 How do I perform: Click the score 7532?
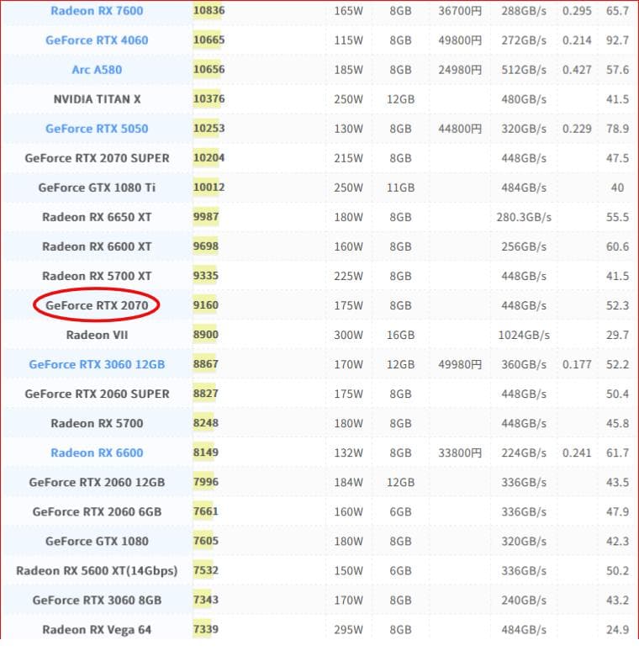(x=206, y=570)
